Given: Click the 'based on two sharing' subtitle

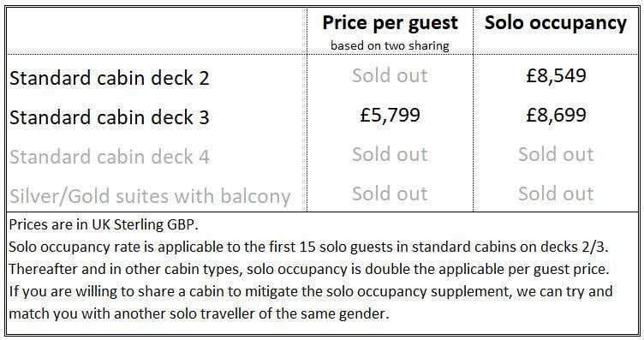Looking at the screenshot, I should (390, 45).
